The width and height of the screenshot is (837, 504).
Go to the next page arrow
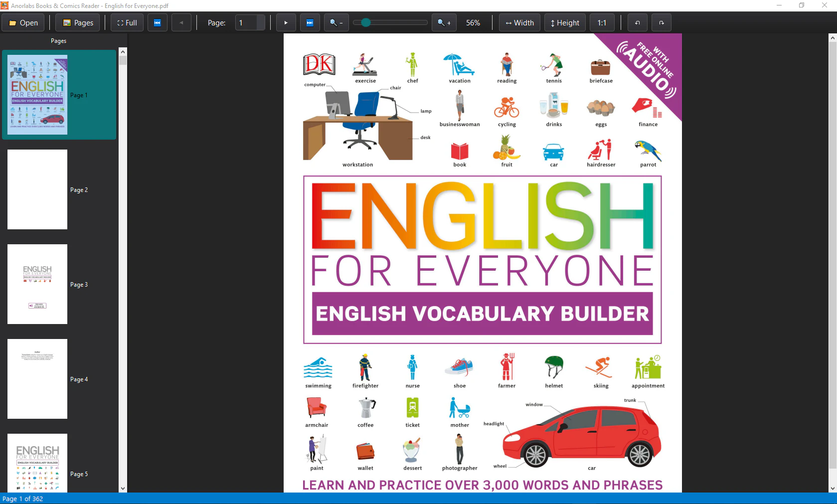286,23
